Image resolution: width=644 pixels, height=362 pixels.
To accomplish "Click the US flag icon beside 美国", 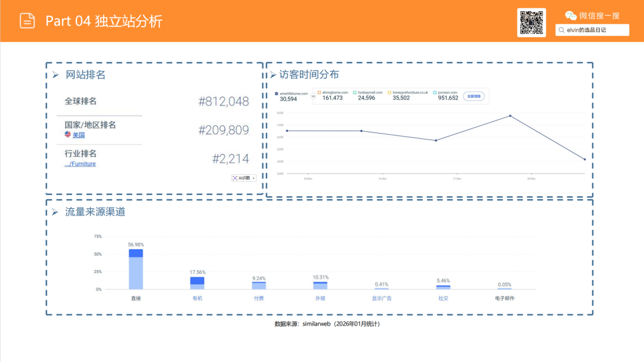I will tap(67, 135).
